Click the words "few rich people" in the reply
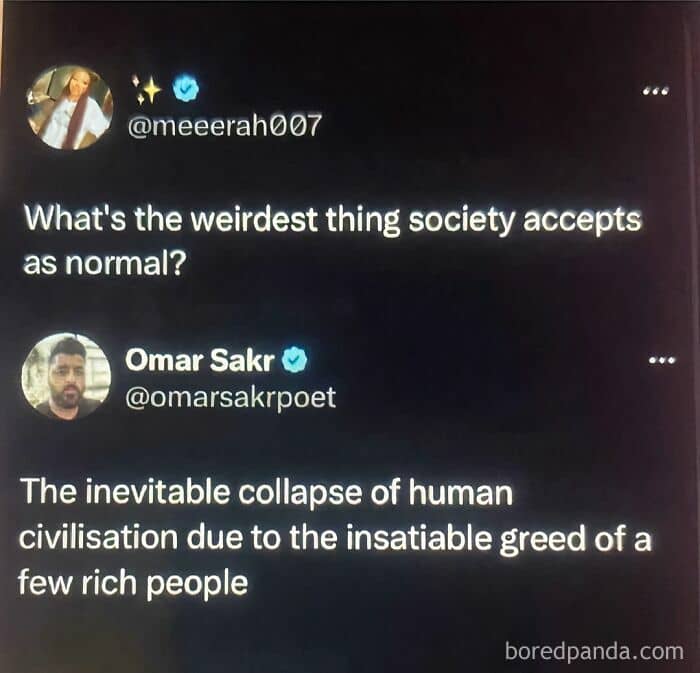 (x=133, y=583)
